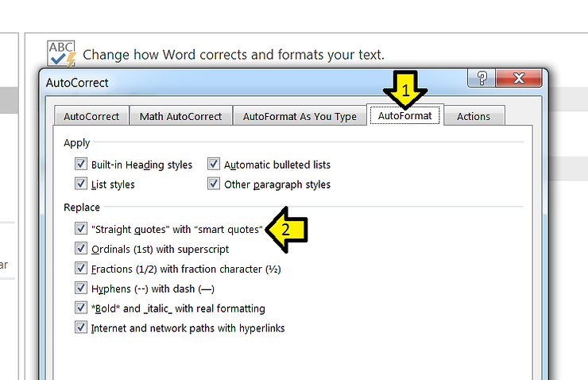Toggle Ordinals (1st) with superscript
588x380 pixels.
click(80, 248)
